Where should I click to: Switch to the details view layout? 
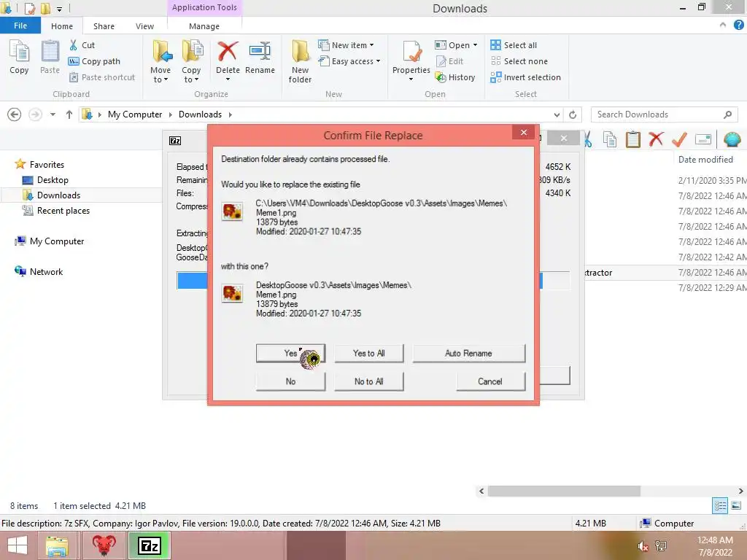[720, 505]
